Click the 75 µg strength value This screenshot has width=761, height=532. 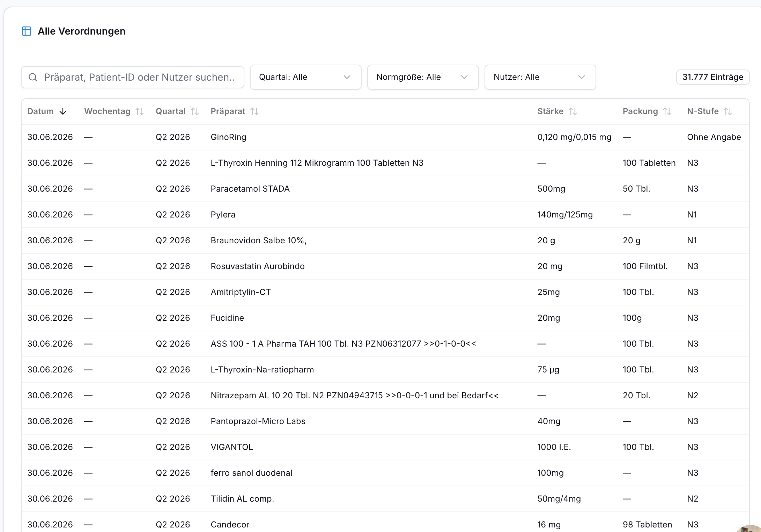pyautogui.click(x=548, y=370)
